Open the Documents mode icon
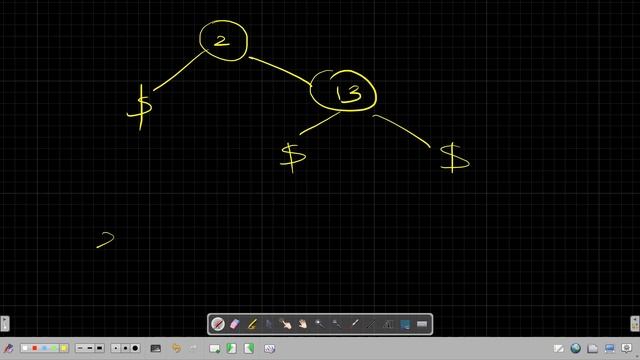The width and height of the screenshot is (640, 360). pos(593,348)
